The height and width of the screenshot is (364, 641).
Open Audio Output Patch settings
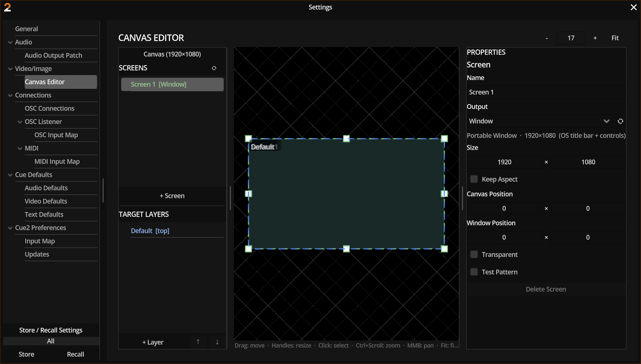point(61,55)
